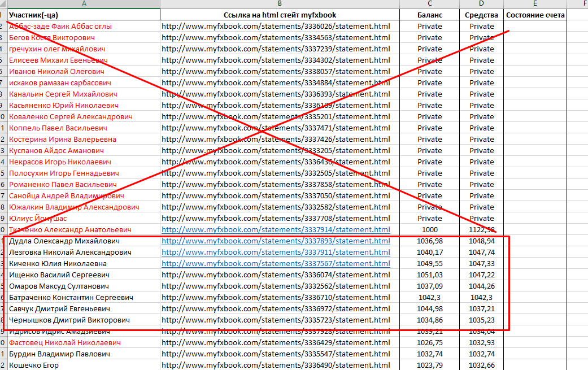Select column B header
588x370 pixels.
280,4
